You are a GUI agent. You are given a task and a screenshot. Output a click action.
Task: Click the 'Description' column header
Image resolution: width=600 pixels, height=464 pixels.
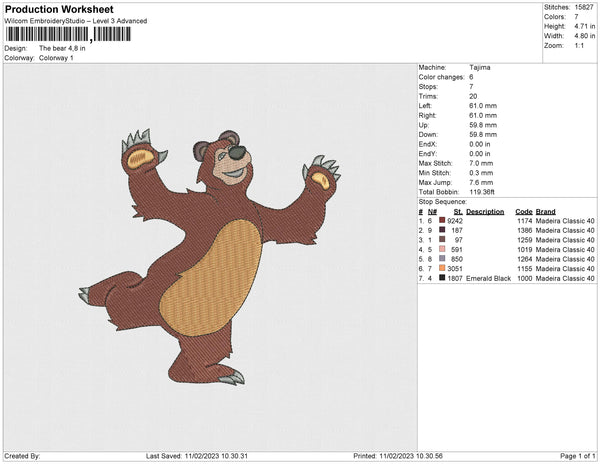pos(485,212)
